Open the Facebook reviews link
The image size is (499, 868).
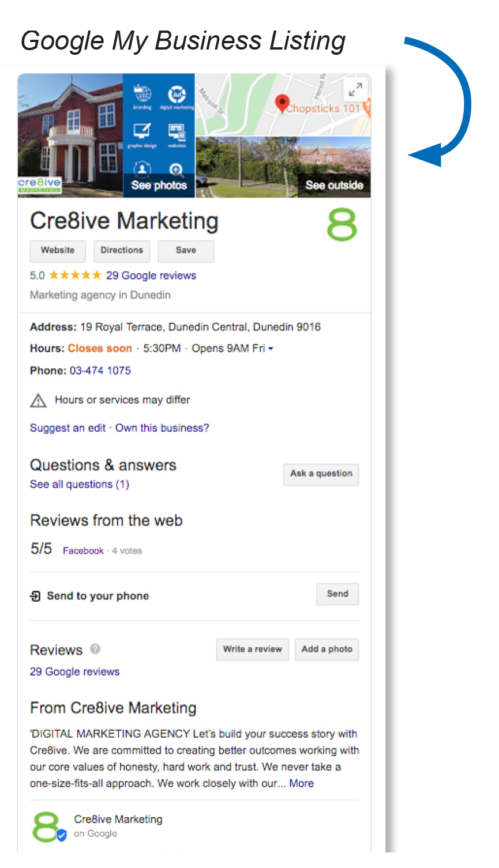[x=83, y=551]
